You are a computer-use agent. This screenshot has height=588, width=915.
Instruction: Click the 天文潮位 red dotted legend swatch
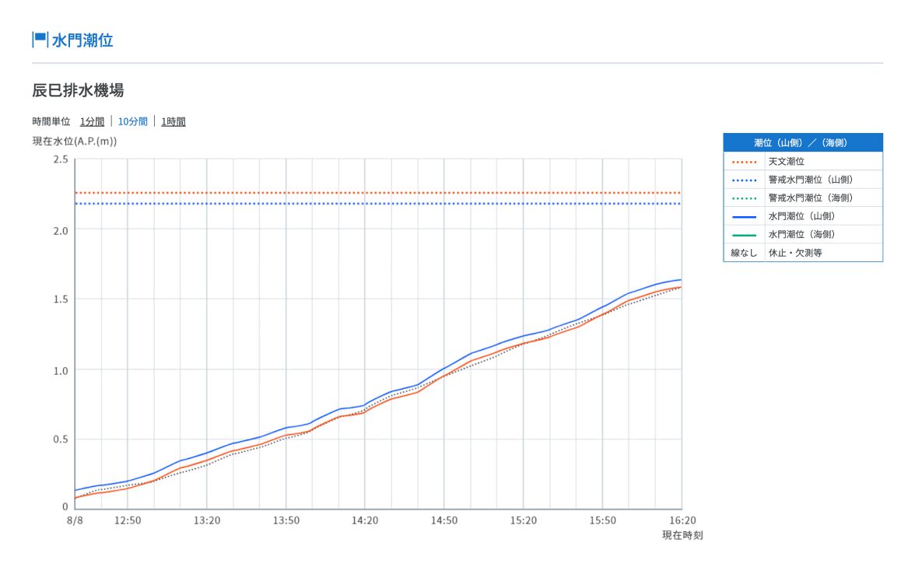pos(744,162)
